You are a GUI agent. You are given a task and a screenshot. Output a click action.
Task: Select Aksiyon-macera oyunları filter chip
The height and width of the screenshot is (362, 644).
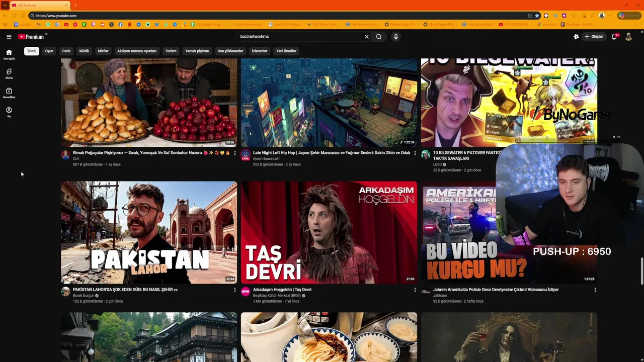[x=137, y=51]
